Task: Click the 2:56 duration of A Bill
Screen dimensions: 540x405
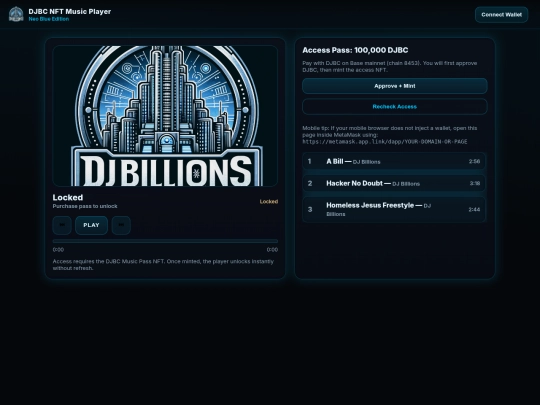Action: pyautogui.click(x=474, y=162)
